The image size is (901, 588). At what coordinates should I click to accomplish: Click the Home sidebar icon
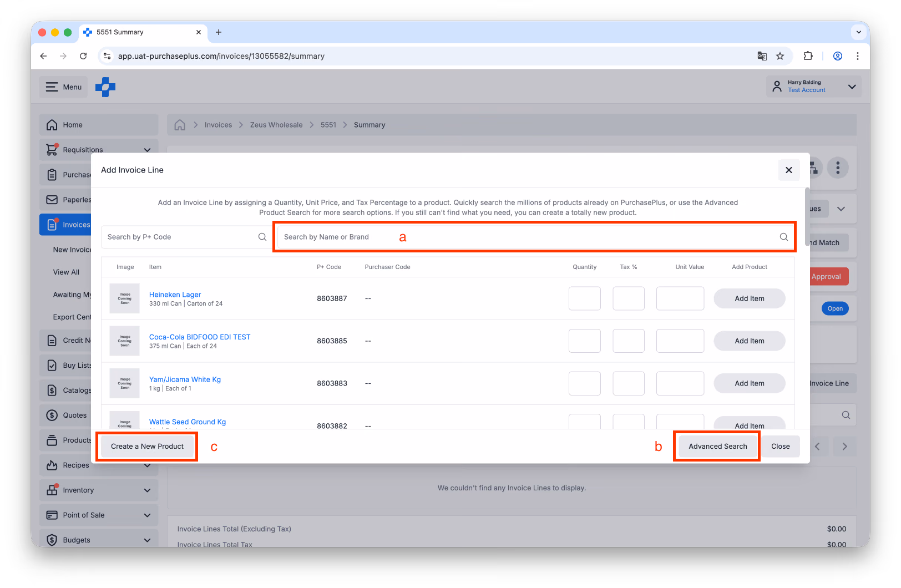tap(52, 125)
